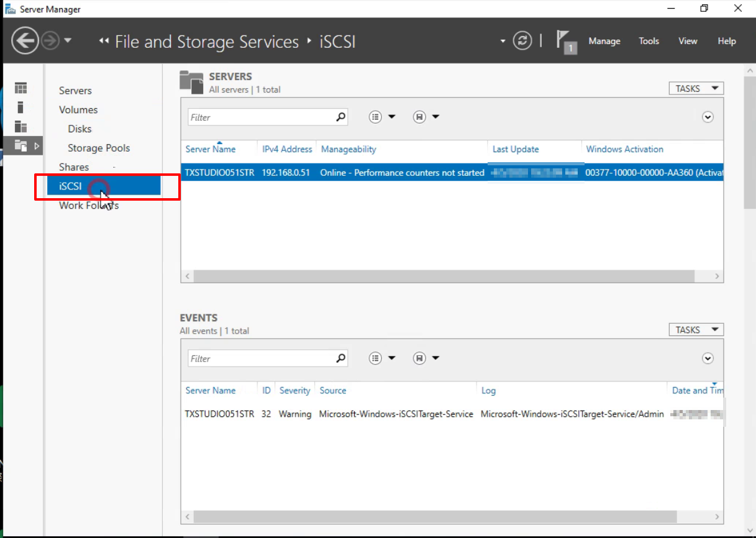Image resolution: width=756 pixels, height=538 pixels.
Task: Open Shares in the navigation list
Action: [74, 167]
